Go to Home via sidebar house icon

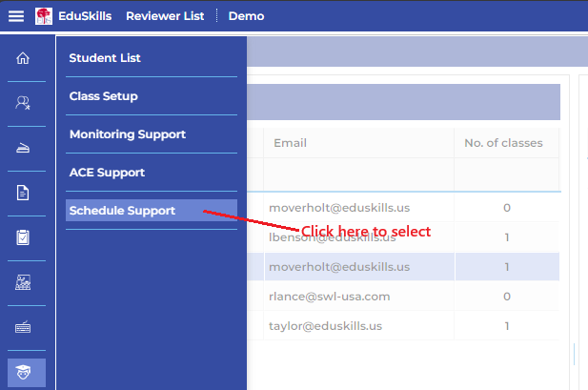pos(23,58)
